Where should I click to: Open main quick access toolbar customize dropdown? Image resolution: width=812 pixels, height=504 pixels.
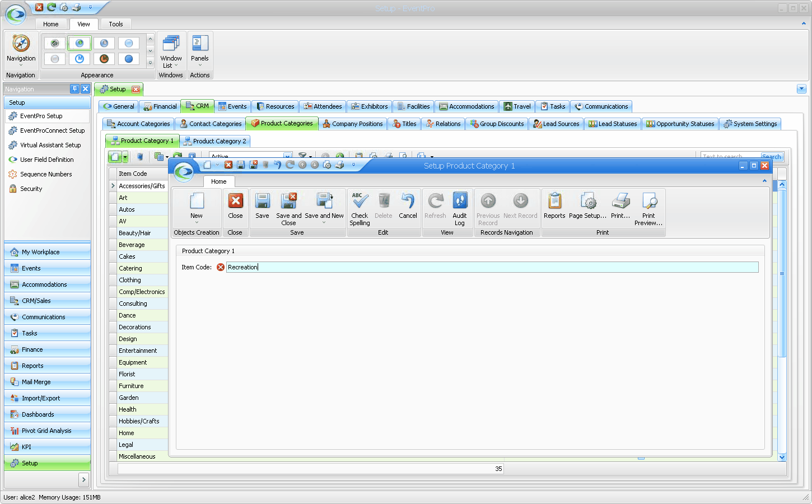pyautogui.click(x=90, y=7)
